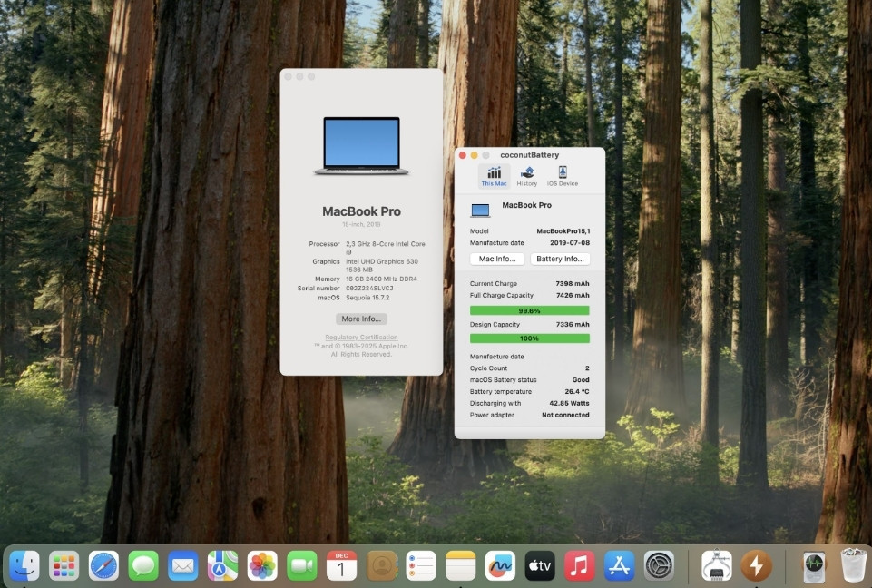Open the Trash in the dock
Screen dimensions: 872x588
pos(853,565)
